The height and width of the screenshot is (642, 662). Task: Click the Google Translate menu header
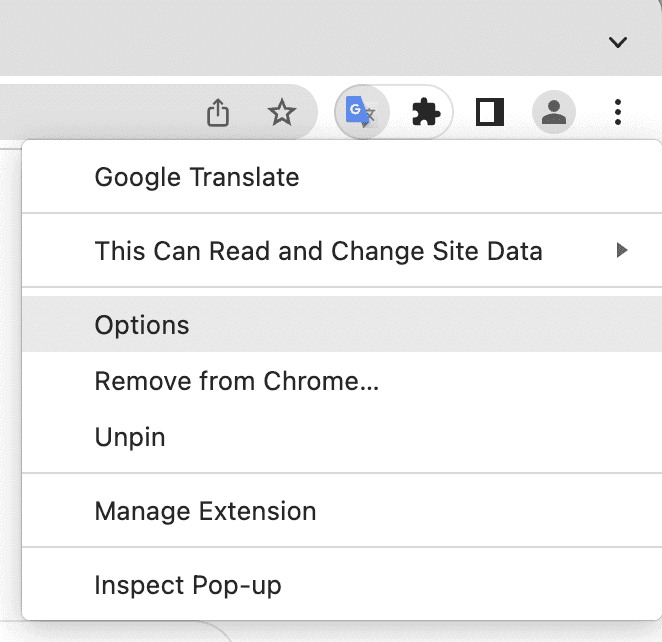click(197, 178)
